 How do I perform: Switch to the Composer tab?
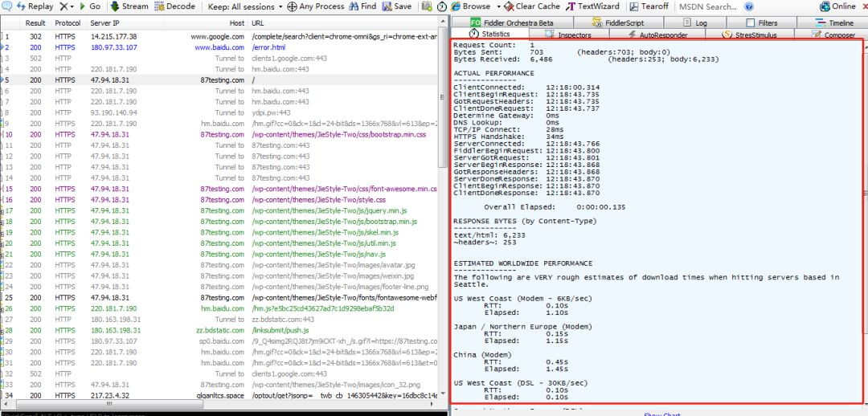click(x=832, y=35)
